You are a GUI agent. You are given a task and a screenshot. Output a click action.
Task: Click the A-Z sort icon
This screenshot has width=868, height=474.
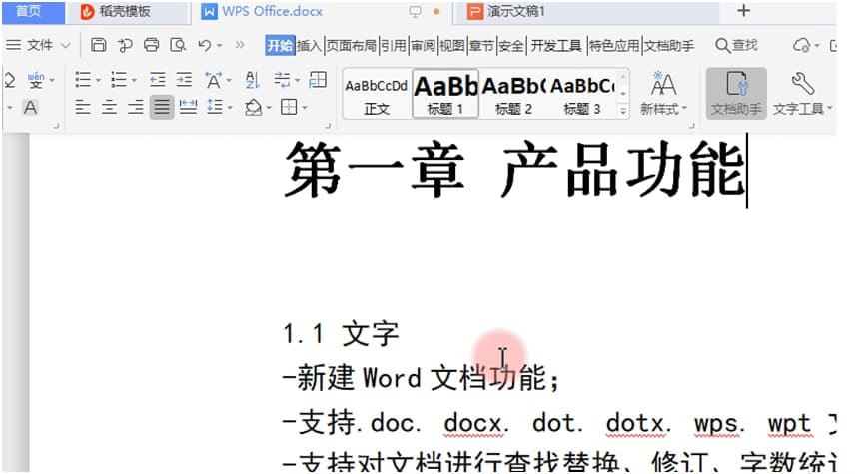(252, 80)
